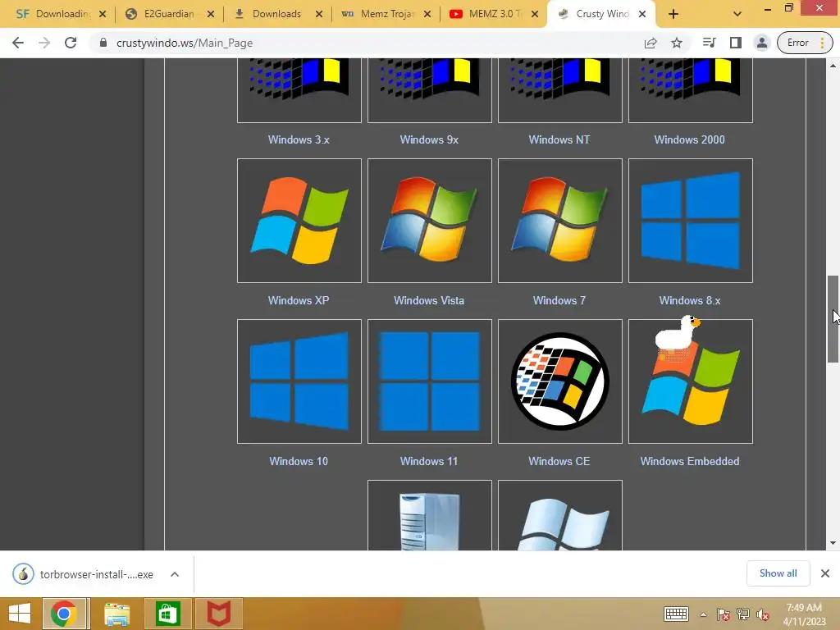This screenshot has width=840, height=630.
Task: Click the Error update button
Action: (805, 43)
